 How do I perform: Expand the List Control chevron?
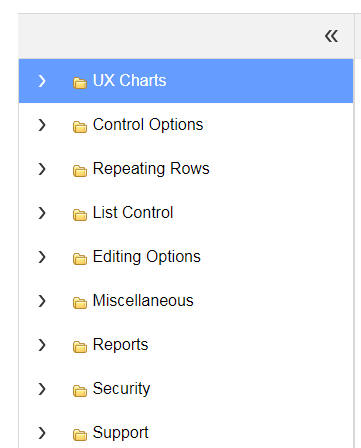[42, 213]
